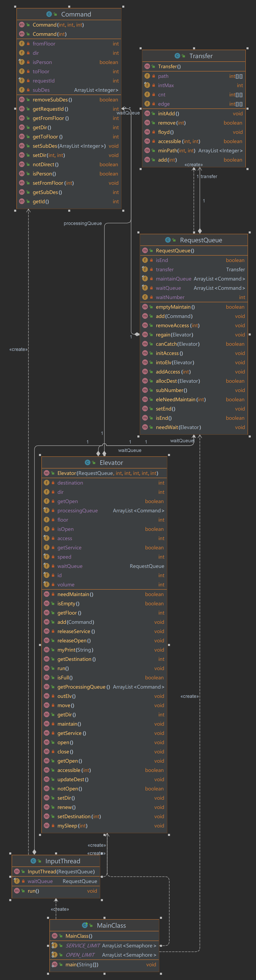Click the "OPEN_LIMIT" field in MainClass
Image resolution: width=256 pixels, height=980 pixels.
(80, 955)
